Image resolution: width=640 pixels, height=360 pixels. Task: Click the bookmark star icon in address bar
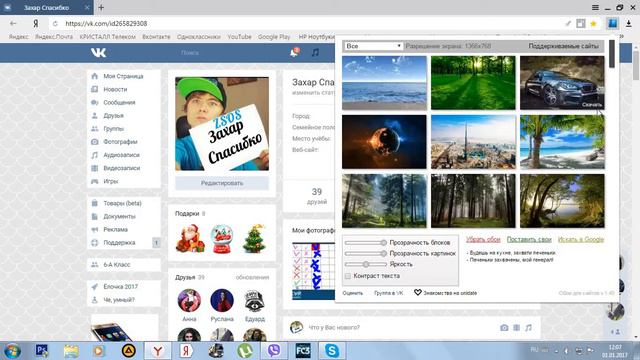coord(593,24)
